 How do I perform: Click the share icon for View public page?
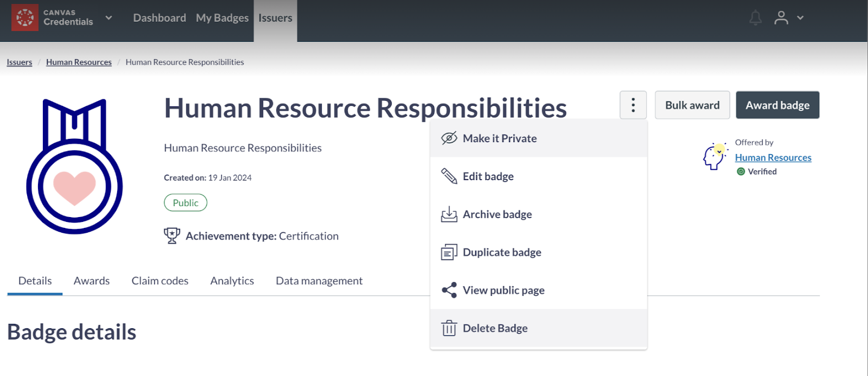(x=449, y=290)
